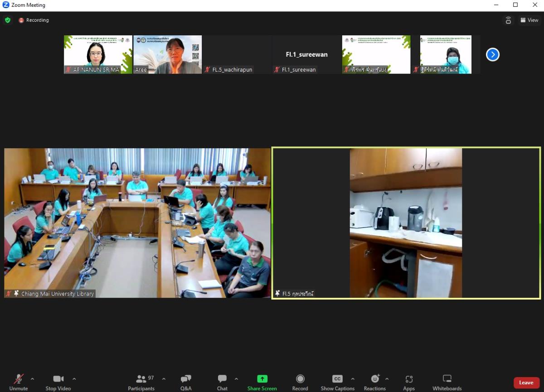This screenshot has width=544, height=392.
Task: Click the green encryption shield icon
Action: point(8,20)
